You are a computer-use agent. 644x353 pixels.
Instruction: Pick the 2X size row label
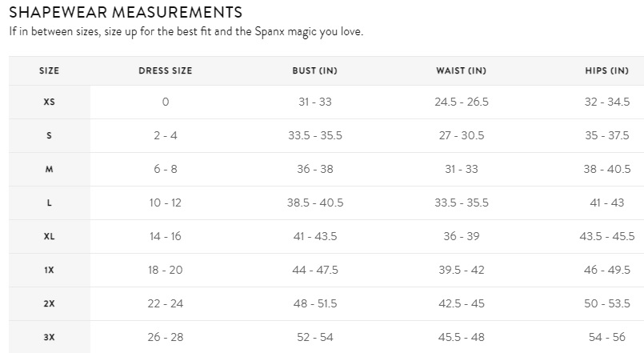[x=50, y=304]
